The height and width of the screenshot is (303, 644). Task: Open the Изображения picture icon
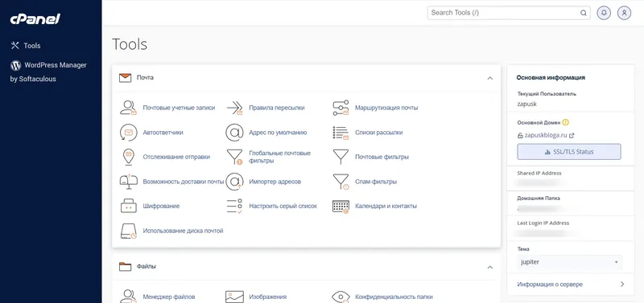point(234,297)
